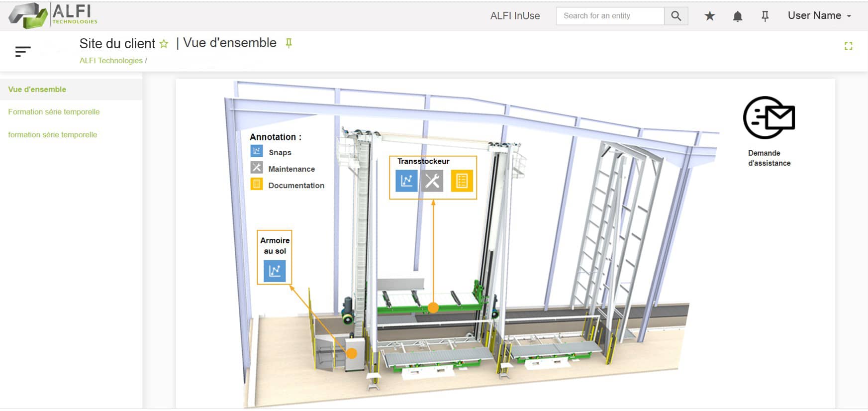Click the Snaps legend text

[280, 153]
